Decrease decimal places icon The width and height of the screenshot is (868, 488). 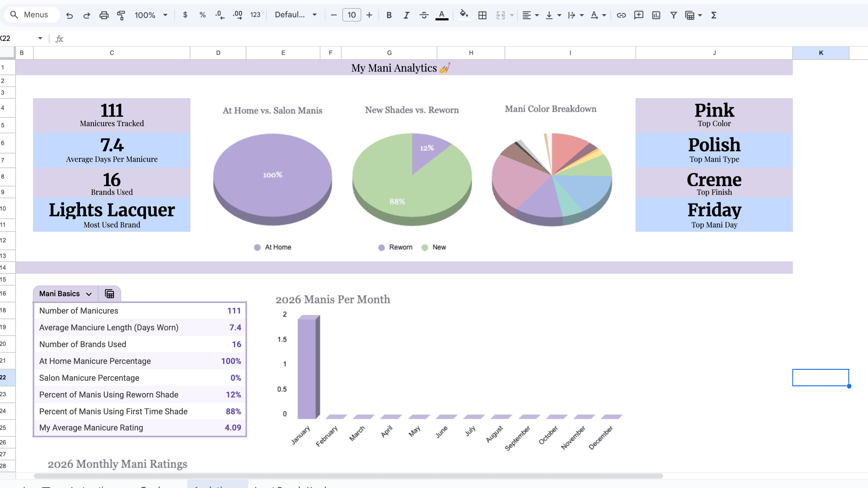point(220,15)
